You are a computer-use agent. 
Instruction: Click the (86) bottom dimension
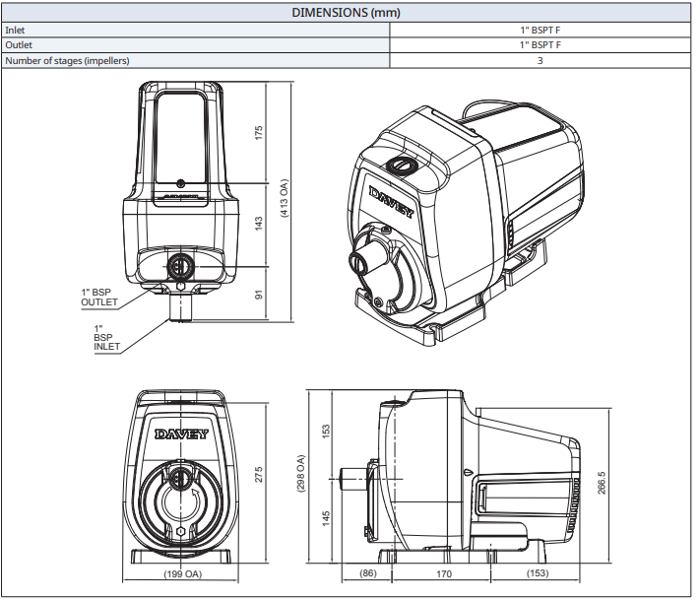[368, 573]
